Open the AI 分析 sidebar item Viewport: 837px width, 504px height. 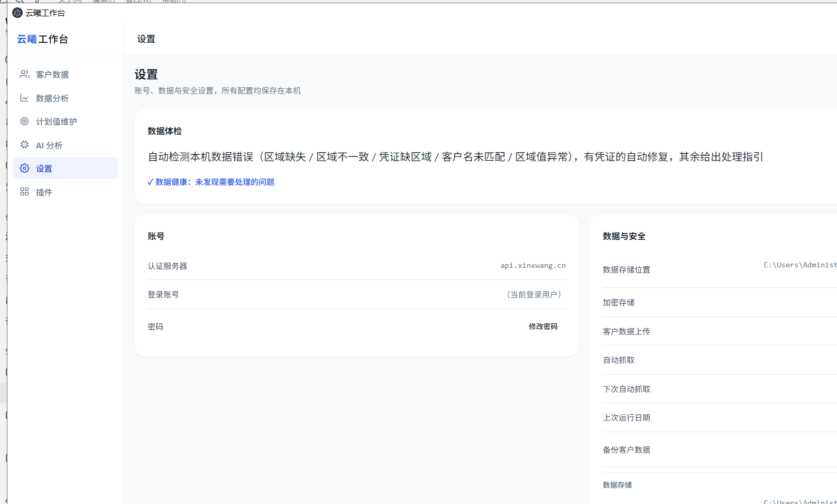[65, 145]
